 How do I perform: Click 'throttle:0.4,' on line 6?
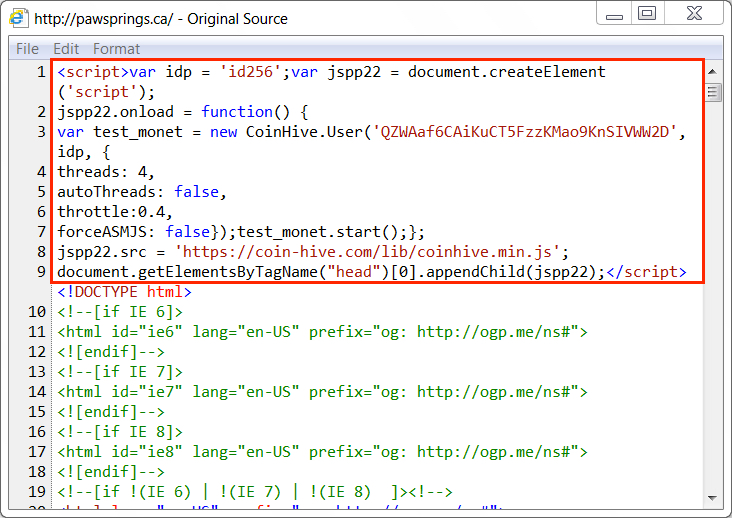(115, 212)
